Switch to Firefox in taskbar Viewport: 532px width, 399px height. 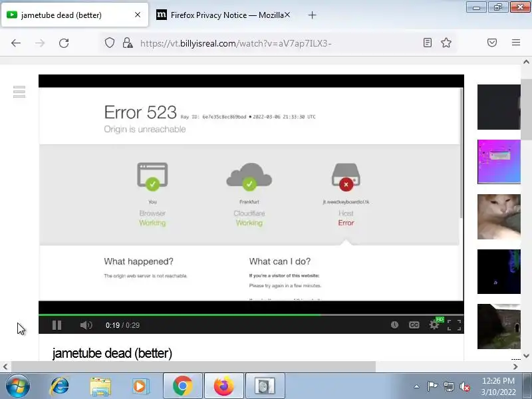click(x=224, y=386)
